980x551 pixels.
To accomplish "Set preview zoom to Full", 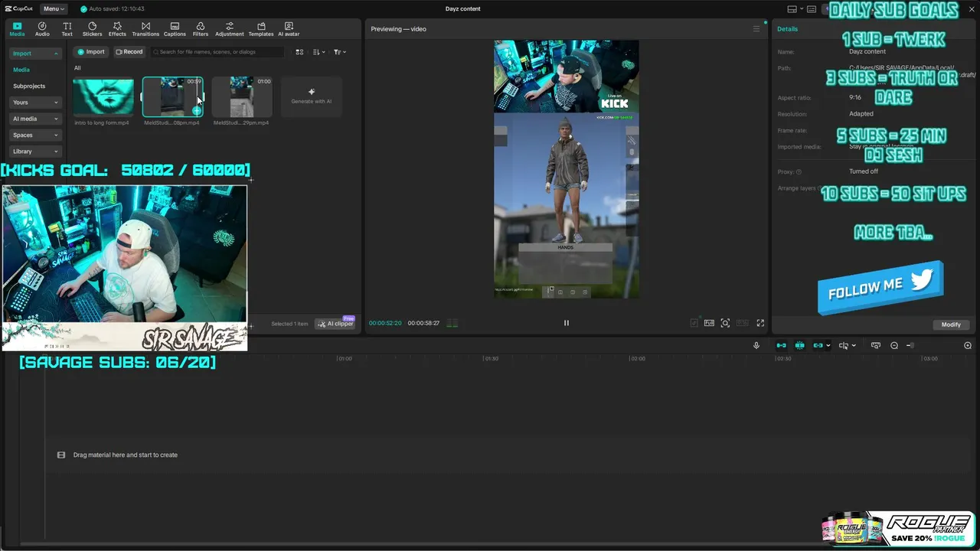I will pos(710,323).
